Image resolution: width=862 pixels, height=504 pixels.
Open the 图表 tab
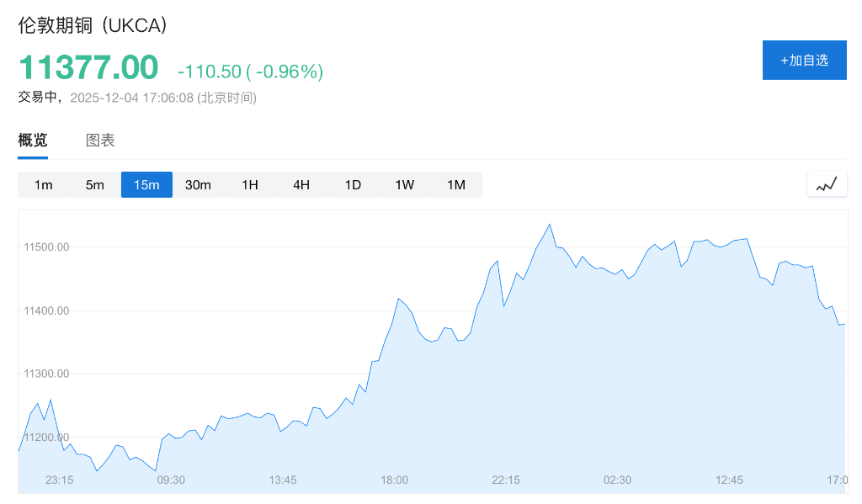point(100,141)
